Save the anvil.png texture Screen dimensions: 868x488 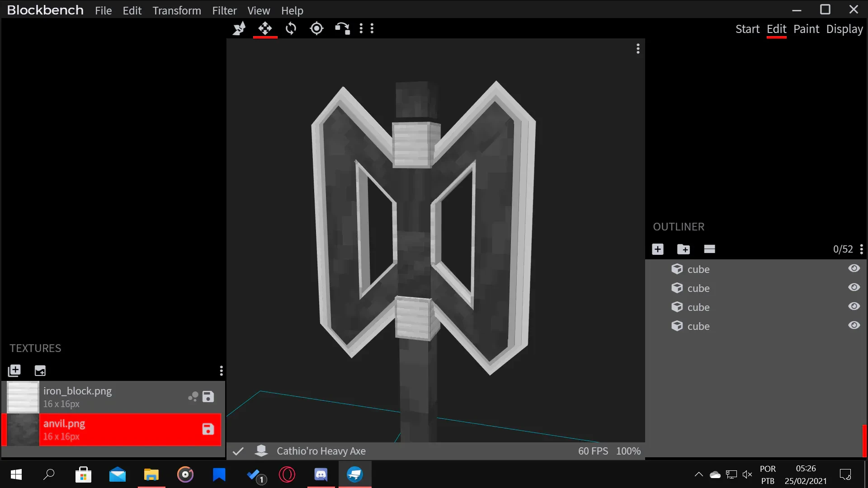(x=208, y=429)
